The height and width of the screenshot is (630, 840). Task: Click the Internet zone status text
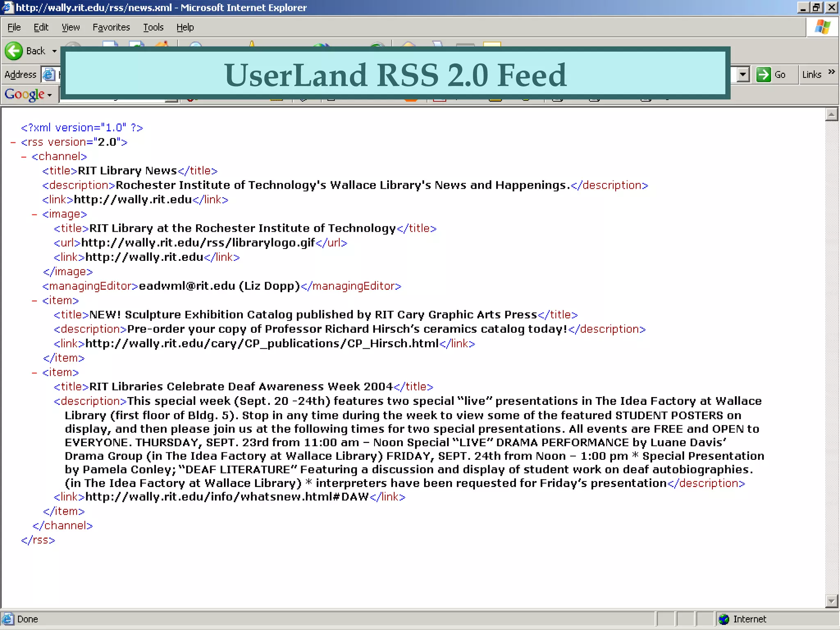pos(750,619)
